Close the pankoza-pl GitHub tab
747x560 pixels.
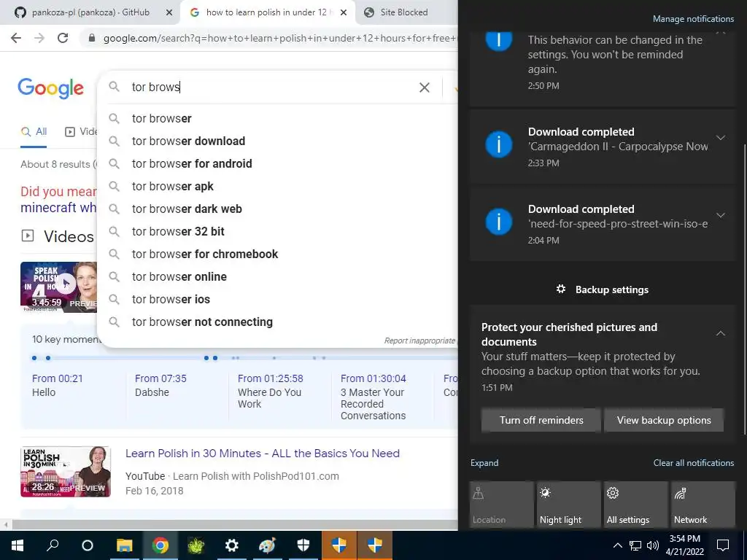[x=169, y=12]
